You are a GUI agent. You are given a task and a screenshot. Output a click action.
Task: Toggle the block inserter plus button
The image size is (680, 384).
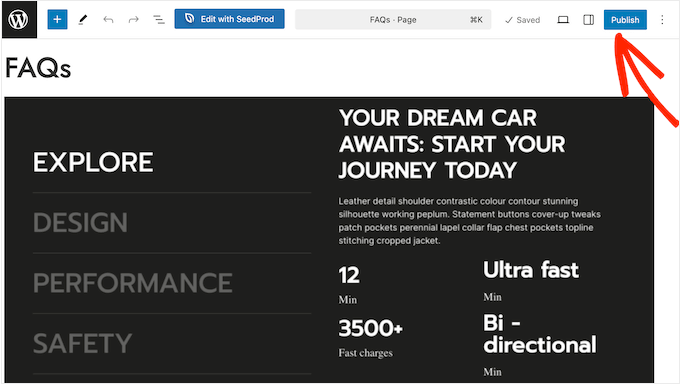tap(57, 20)
